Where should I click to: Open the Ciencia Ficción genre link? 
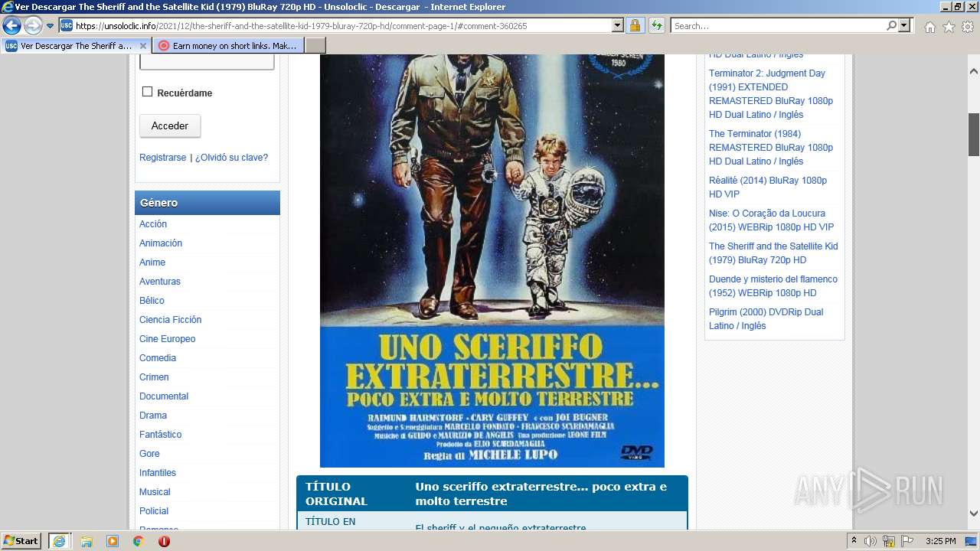point(170,320)
